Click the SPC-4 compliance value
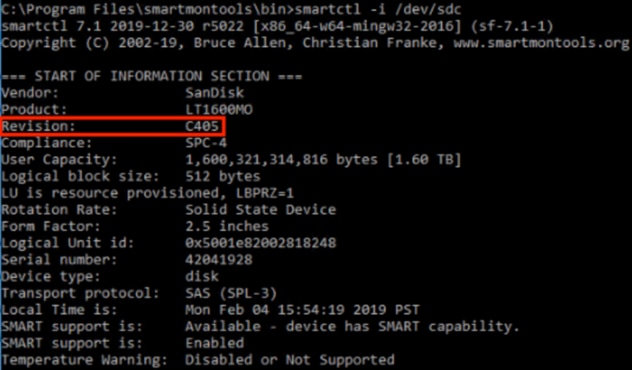 [206, 143]
